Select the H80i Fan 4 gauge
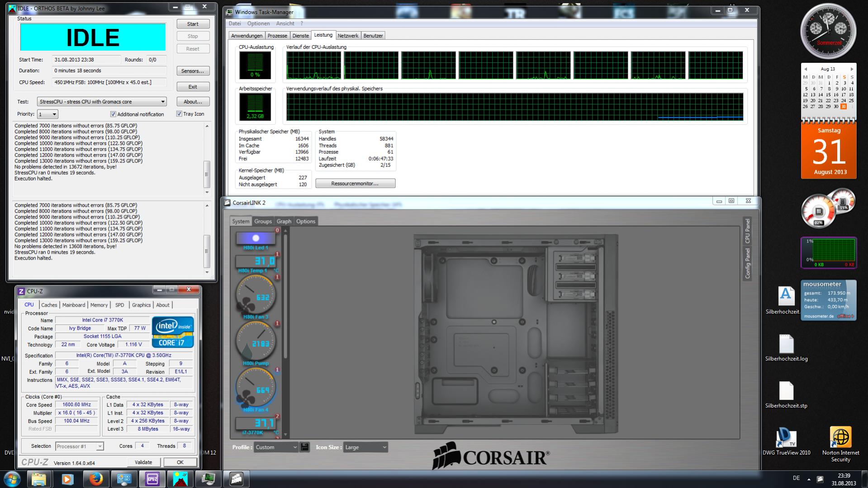868x488 pixels. (x=255, y=388)
